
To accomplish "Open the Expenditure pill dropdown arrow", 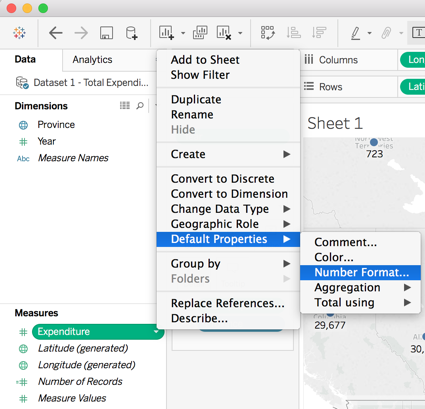I will point(156,332).
